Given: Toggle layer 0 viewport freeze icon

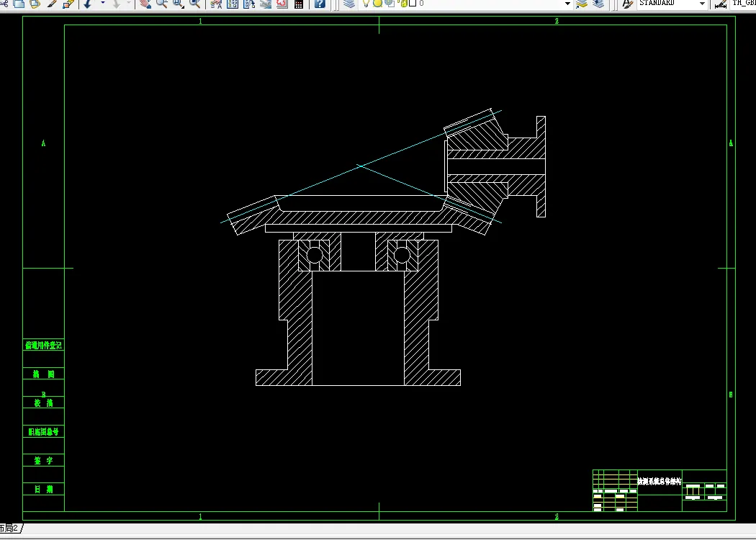Looking at the screenshot, I should 390,4.
